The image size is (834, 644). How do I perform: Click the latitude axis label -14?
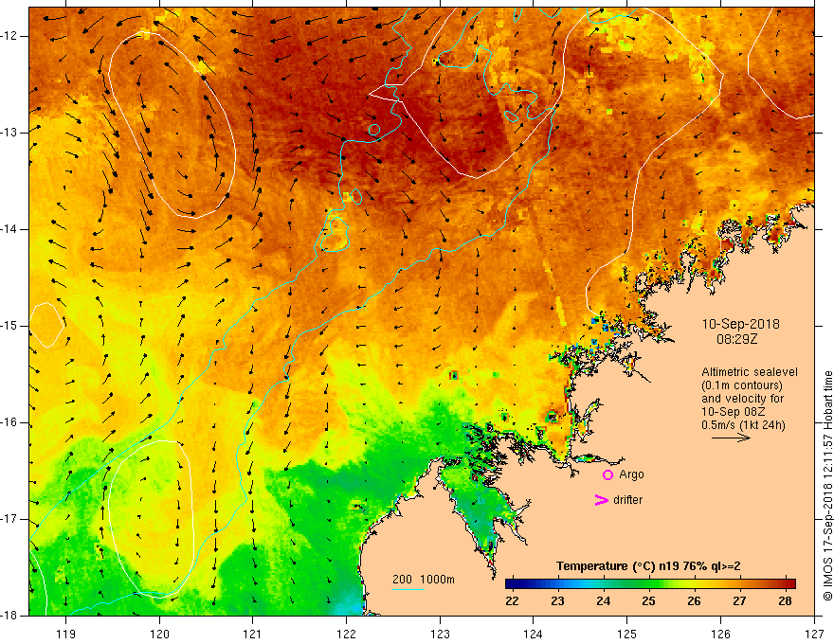(10, 229)
